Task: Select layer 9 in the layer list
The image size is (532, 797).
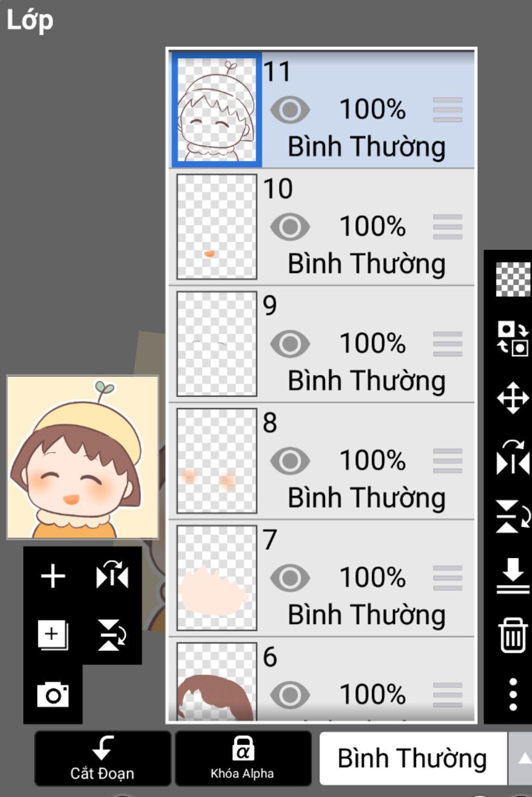Action: (x=322, y=344)
